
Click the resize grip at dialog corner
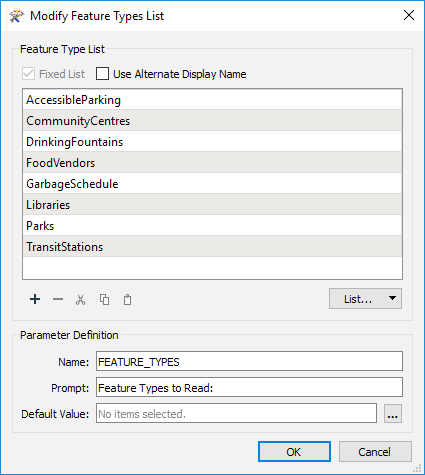click(x=417, y=468)
